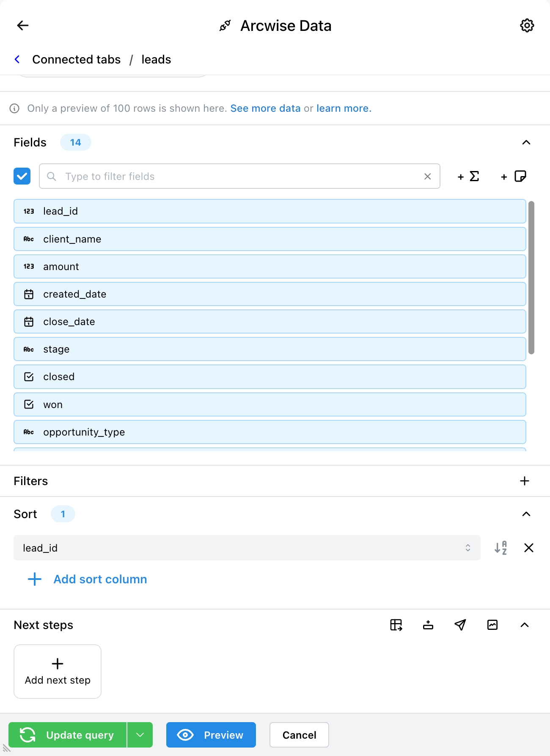Click the chart icon in Next steps
The height and width of the screenshot is (756, 550).
tap(492, 625)
